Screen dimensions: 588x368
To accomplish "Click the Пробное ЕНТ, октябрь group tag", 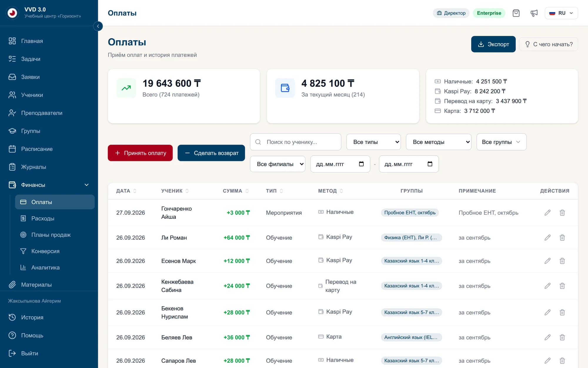I will click(x=410, y=213).
